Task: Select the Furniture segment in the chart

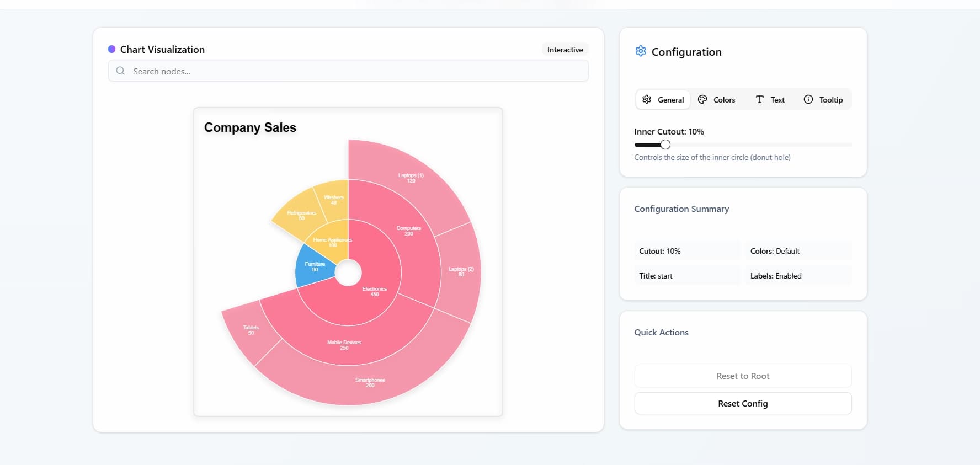Action: (315, 266)
